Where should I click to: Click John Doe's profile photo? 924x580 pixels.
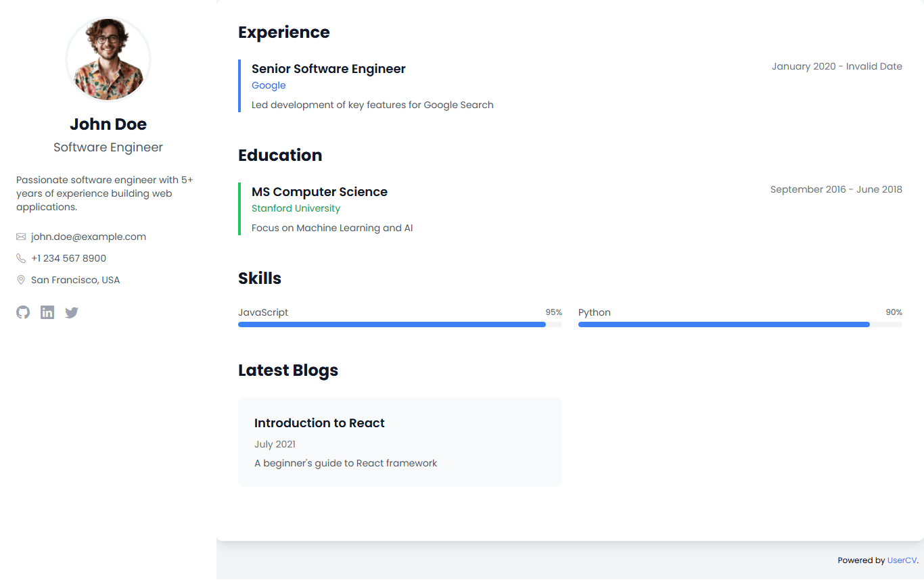[108, 59]
